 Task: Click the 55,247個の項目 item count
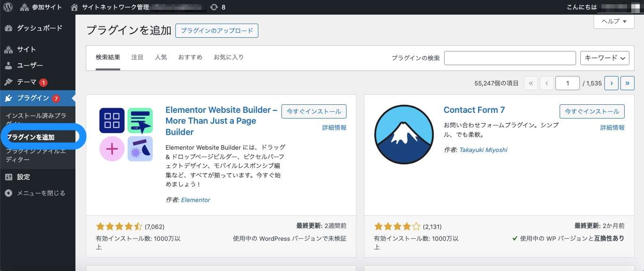pyautogui.click(x=496, y=84)
